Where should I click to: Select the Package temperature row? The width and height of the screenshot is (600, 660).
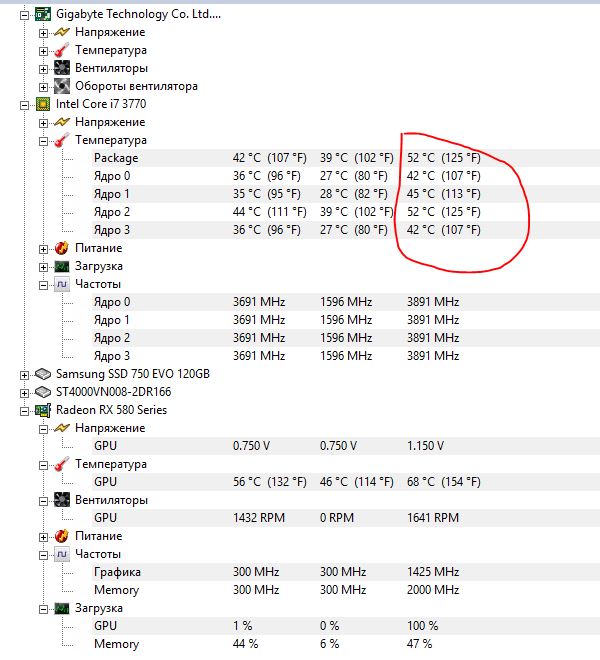pyautogui.click(x=116, y=158)
